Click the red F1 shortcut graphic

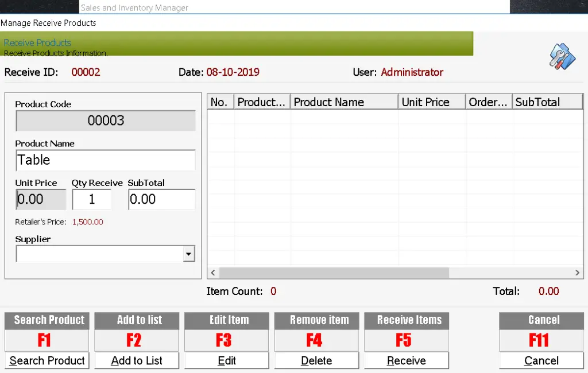[44, 340]
